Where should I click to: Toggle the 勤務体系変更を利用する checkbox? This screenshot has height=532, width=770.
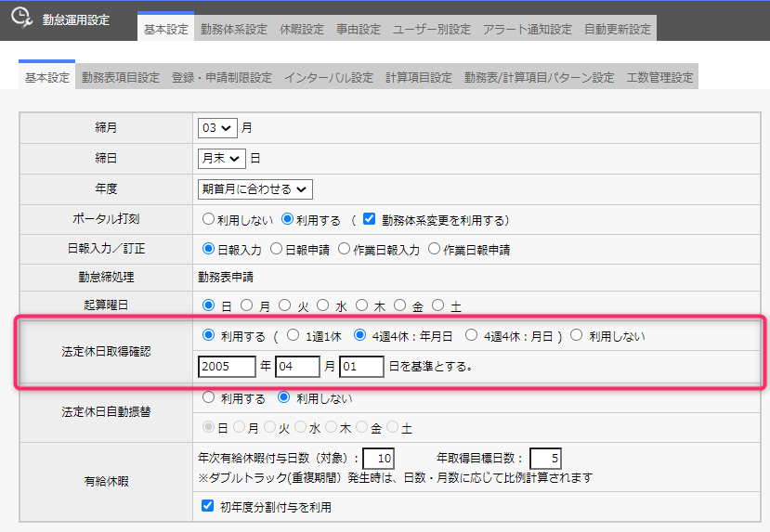tap(369, 220)
